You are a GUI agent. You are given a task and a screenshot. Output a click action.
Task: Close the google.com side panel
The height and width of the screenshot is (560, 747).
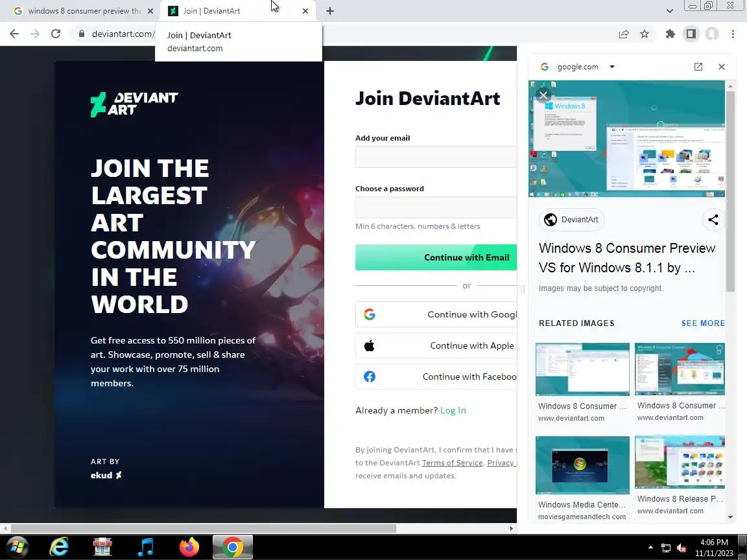[x=722, y=67]
